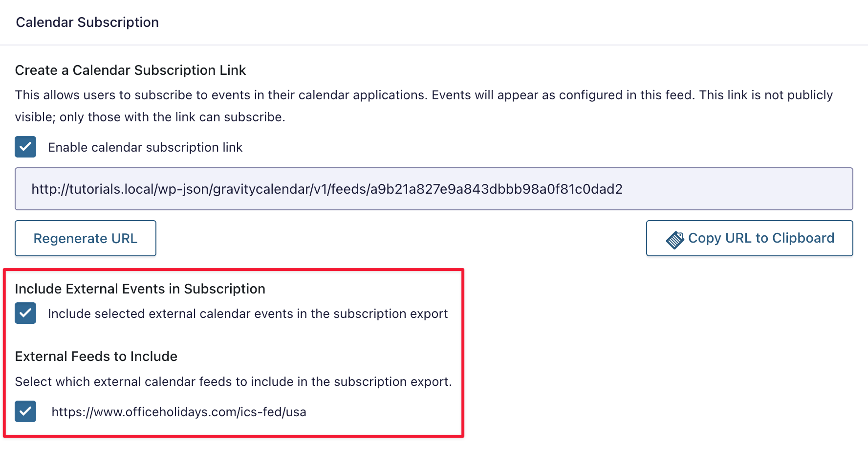
Task: Click the Create a Calendar Subscription Link heading
Action: (x=130, y=70)
